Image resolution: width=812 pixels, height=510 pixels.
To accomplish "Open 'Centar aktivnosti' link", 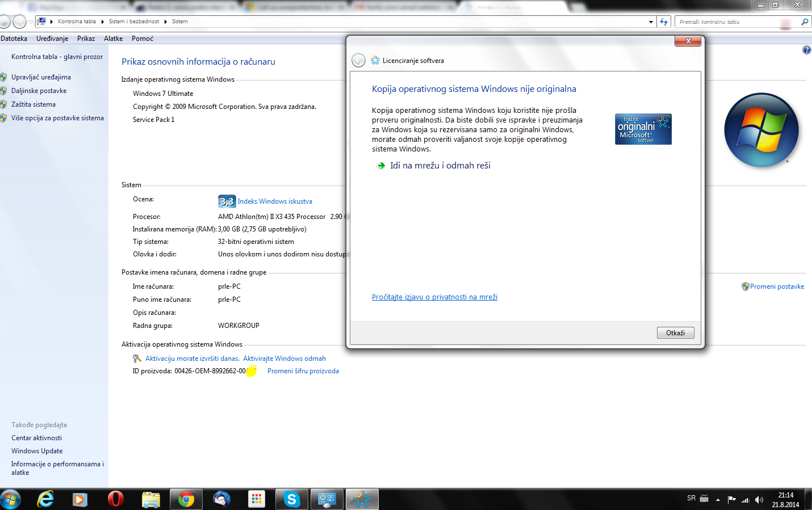I will (36, 438).
